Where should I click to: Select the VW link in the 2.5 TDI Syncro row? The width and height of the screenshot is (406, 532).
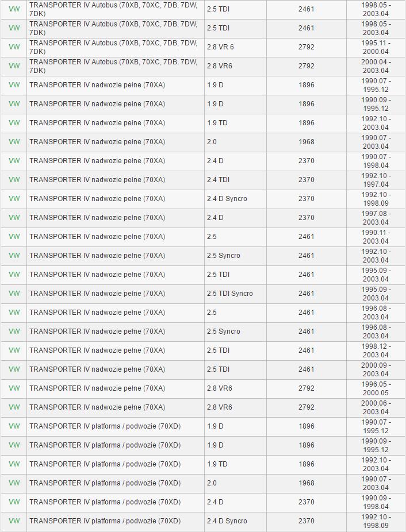(x=14, y=294)
